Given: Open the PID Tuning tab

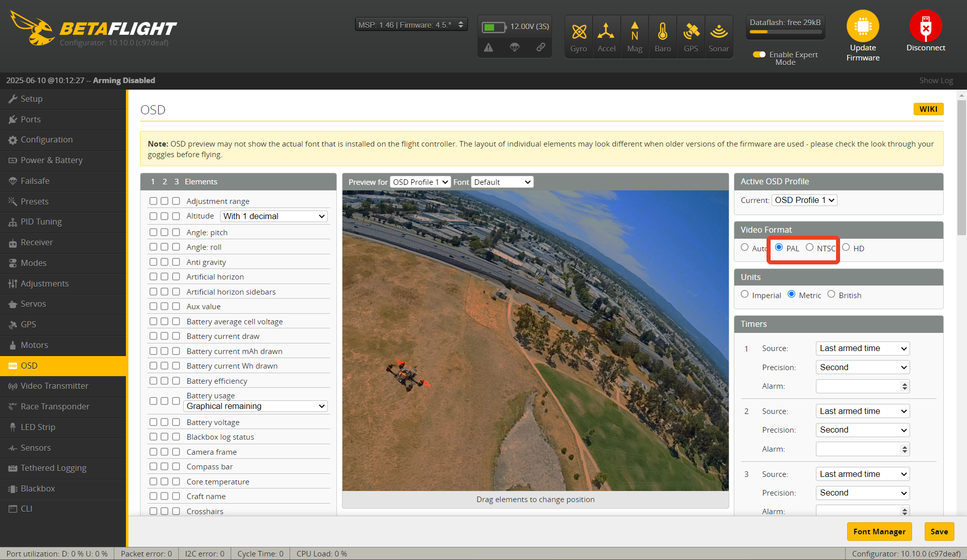Looking at the screenshot, I should pos(63,222).
